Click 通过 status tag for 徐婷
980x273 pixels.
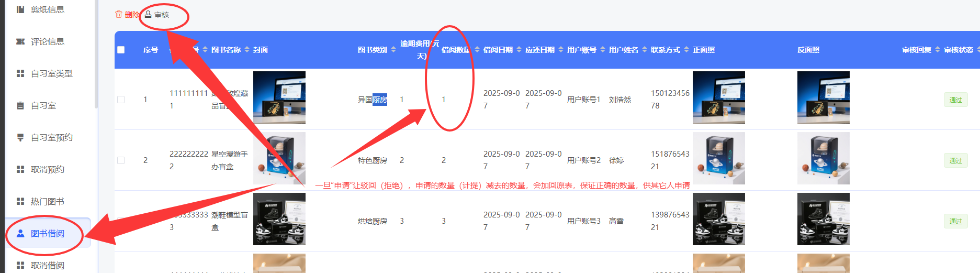955,160
